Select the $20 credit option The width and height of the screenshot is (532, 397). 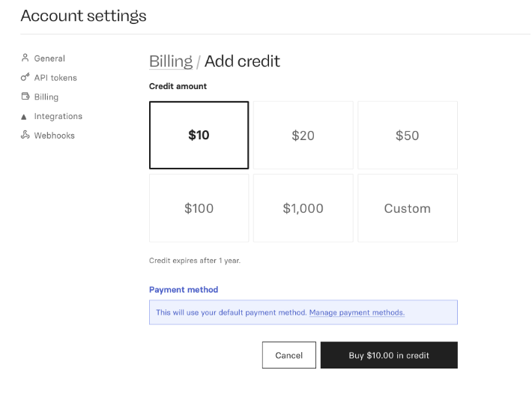coord(303,136)
